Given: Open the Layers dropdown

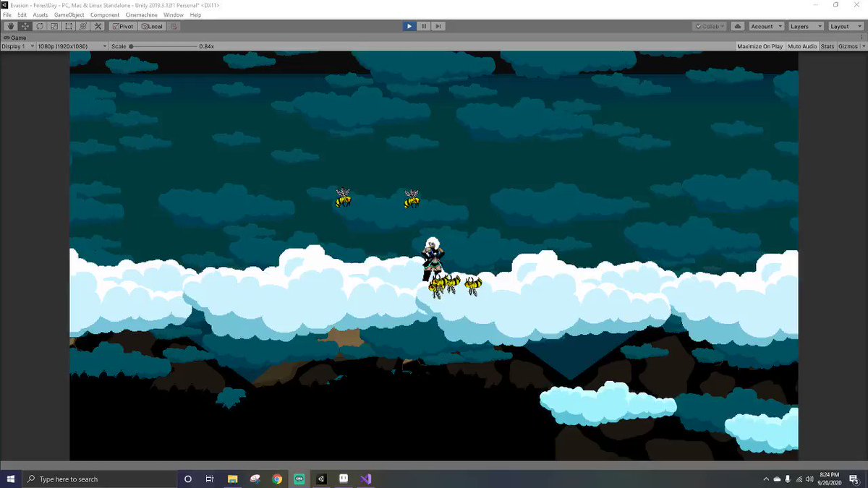Looking at the screenshot, I should coord(805,26).
